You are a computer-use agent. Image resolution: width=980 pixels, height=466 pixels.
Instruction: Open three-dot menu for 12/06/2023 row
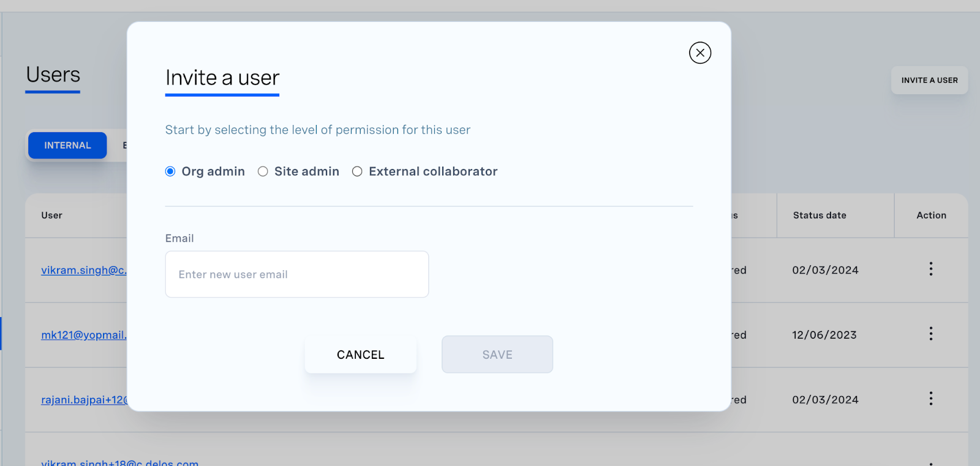(x=931, y=334)
